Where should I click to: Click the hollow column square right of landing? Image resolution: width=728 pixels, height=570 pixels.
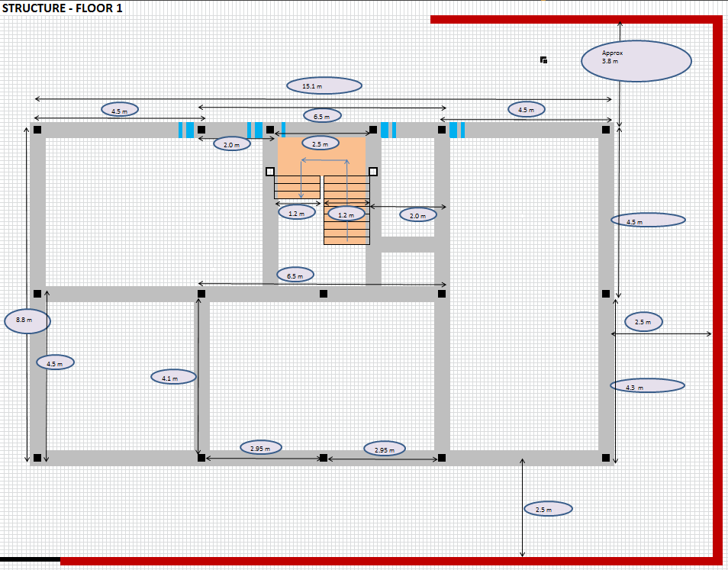pos(373,172)
